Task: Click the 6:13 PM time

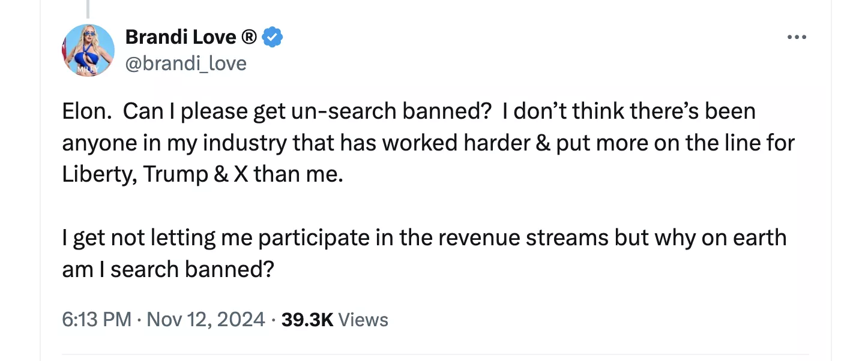Action: [x=96, y=319]
